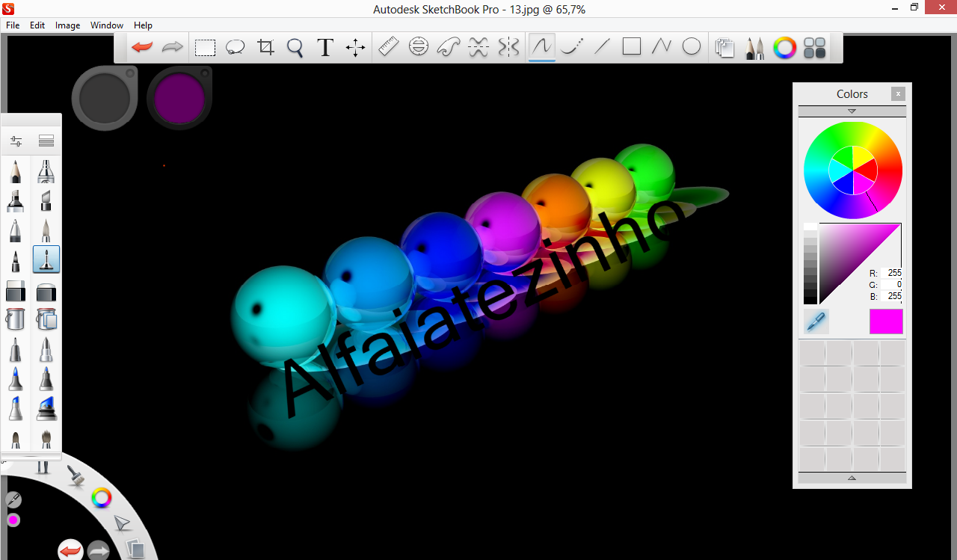The image size is (957, 560).
Task: Click the gray brush puck
Action: click(x=105, y=98)
